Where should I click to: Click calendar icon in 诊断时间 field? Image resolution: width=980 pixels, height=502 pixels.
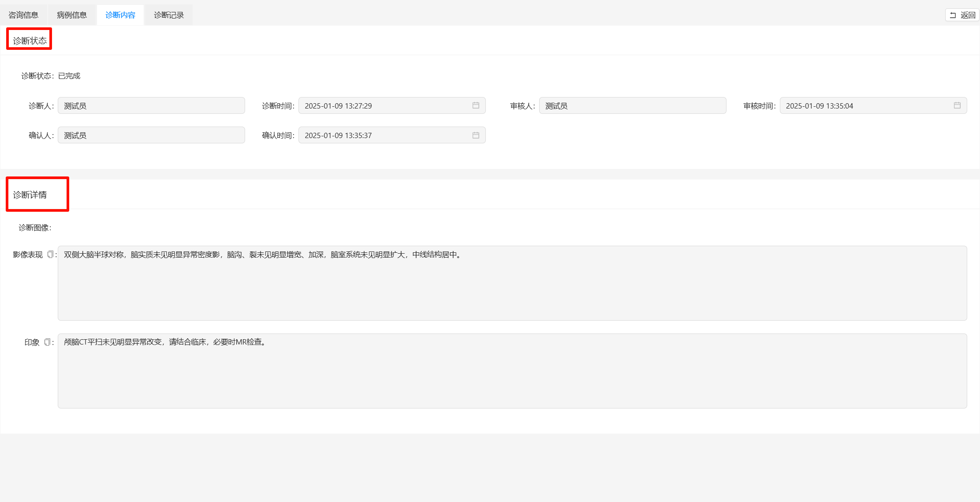click(x=476, y=105)
